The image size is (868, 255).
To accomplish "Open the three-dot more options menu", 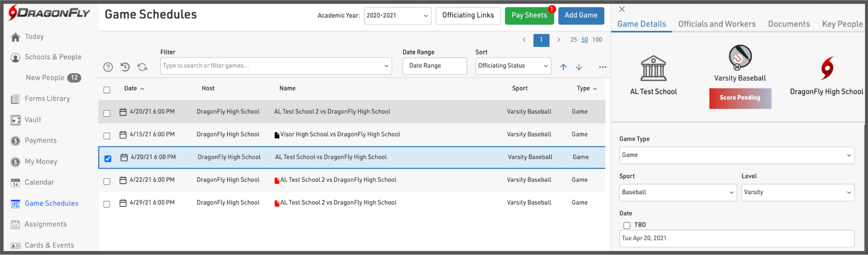I will pos(602,67).
